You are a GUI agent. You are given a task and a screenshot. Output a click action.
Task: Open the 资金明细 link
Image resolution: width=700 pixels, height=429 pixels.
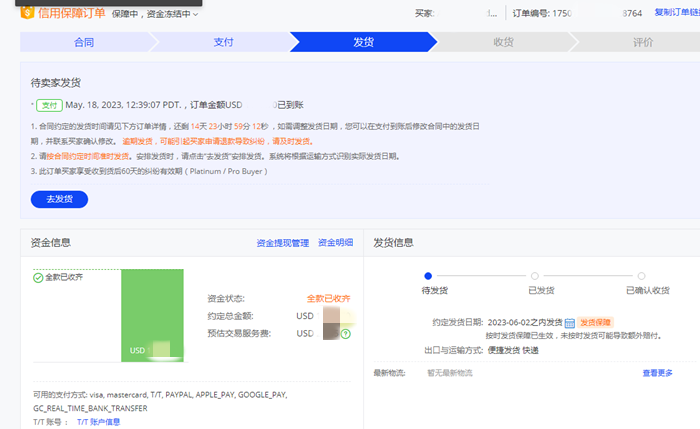pyautogui.click(x=335, y=243)
